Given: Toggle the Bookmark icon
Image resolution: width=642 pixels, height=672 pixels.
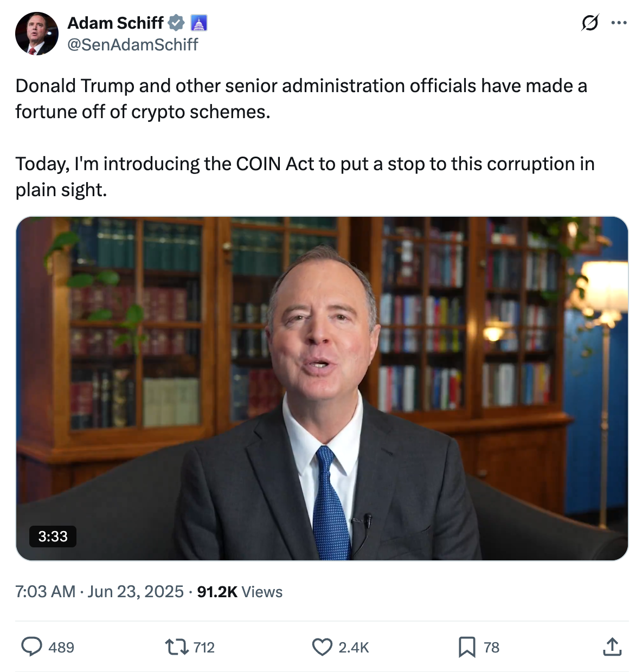Looking at the screenshot, I should point(466,647).
